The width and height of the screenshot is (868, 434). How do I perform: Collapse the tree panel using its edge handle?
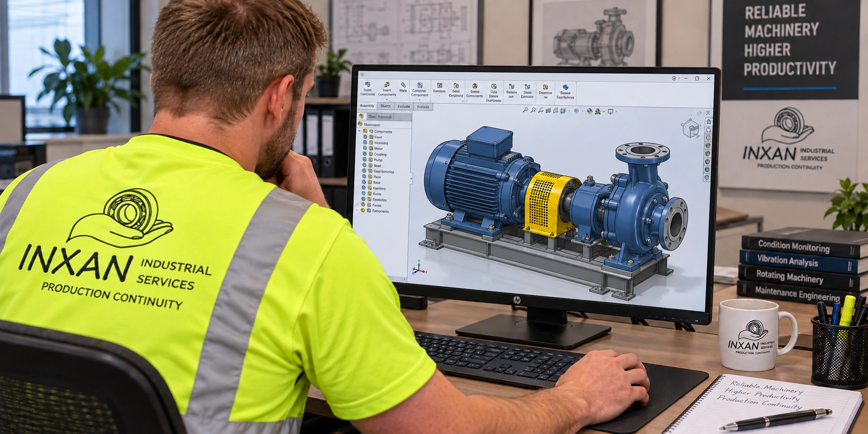pos(411,180)
